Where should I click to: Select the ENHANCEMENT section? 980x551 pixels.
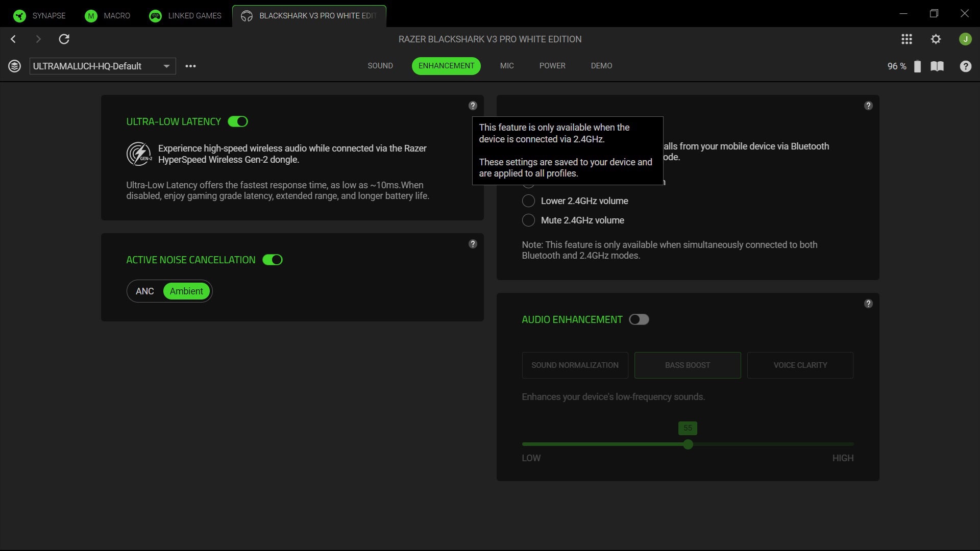click(x=446, y=66)
